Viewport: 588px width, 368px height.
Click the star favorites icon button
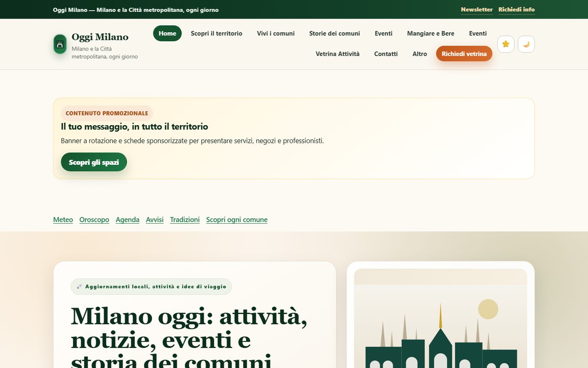pos(506,44)
